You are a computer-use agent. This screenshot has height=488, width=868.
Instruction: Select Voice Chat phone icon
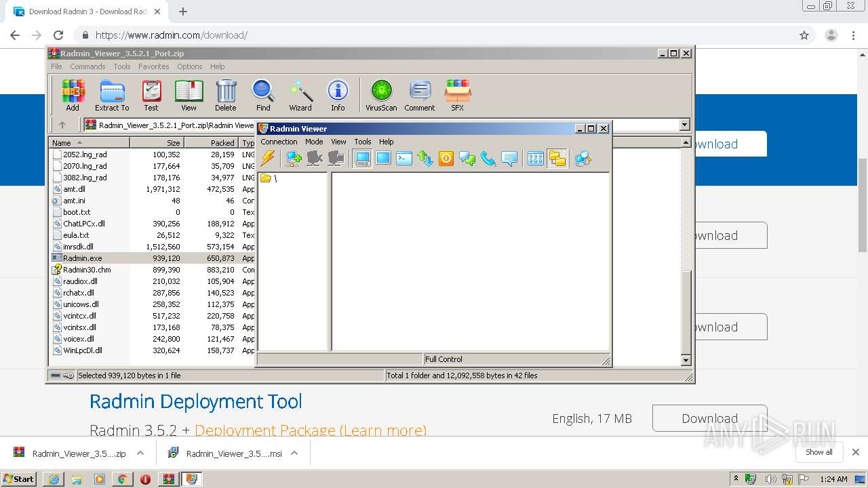coord(488,159)
